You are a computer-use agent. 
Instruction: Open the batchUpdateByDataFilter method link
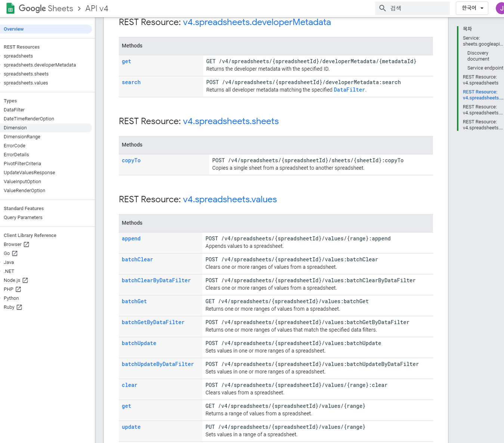[x=158, y=364]
